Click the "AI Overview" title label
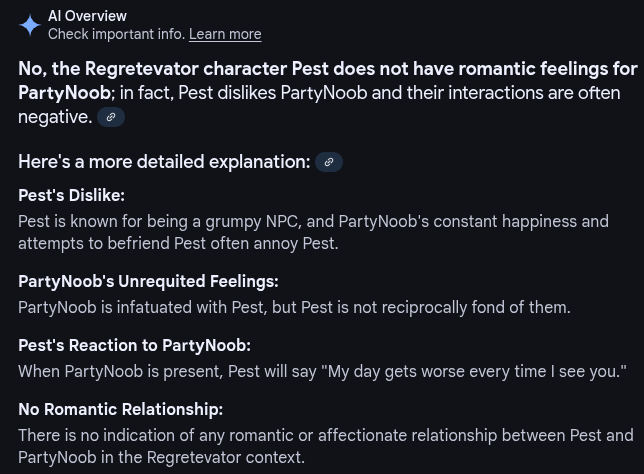The image size is (644, 474). [87, 16]
